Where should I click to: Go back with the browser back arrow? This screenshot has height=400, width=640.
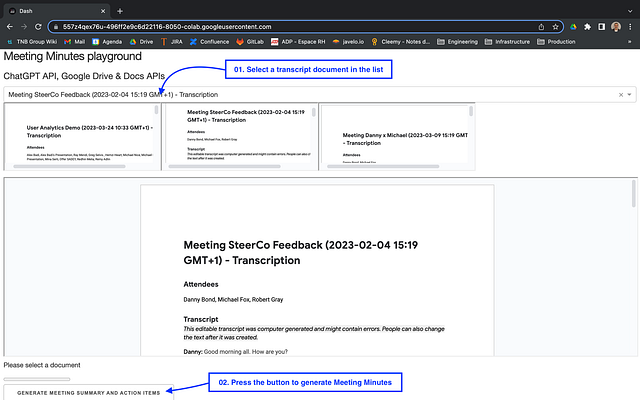pyautogui.click(x=10, y=27)
